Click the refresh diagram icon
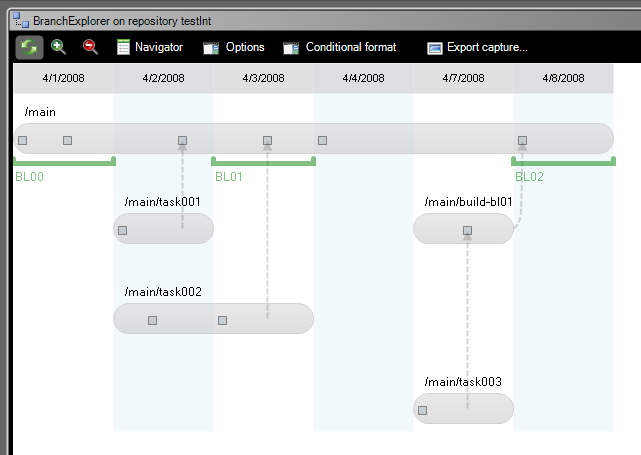 click(29, 47)
